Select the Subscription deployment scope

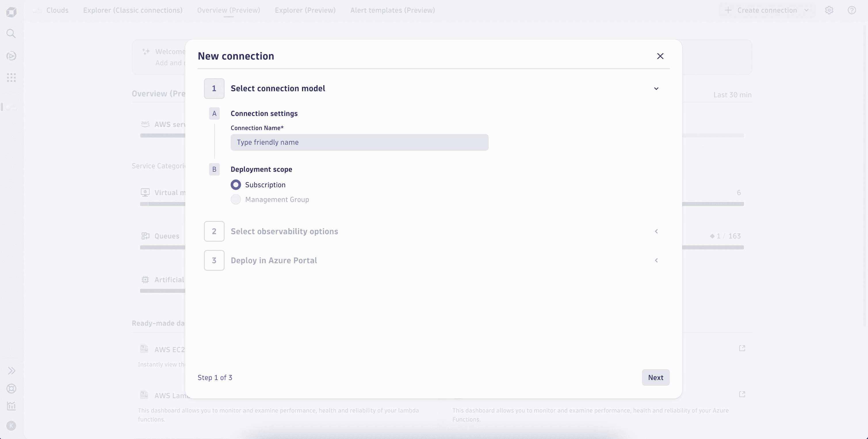236,185
